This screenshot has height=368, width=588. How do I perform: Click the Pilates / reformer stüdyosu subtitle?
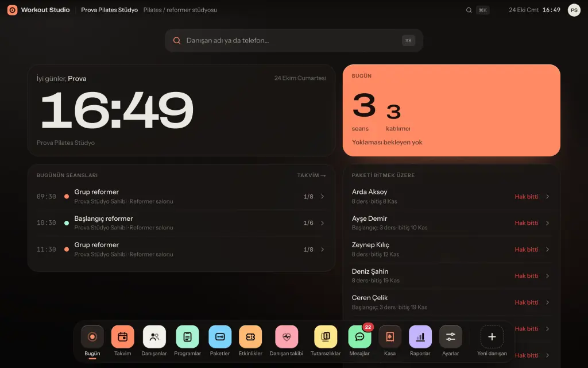coord(180,10)
